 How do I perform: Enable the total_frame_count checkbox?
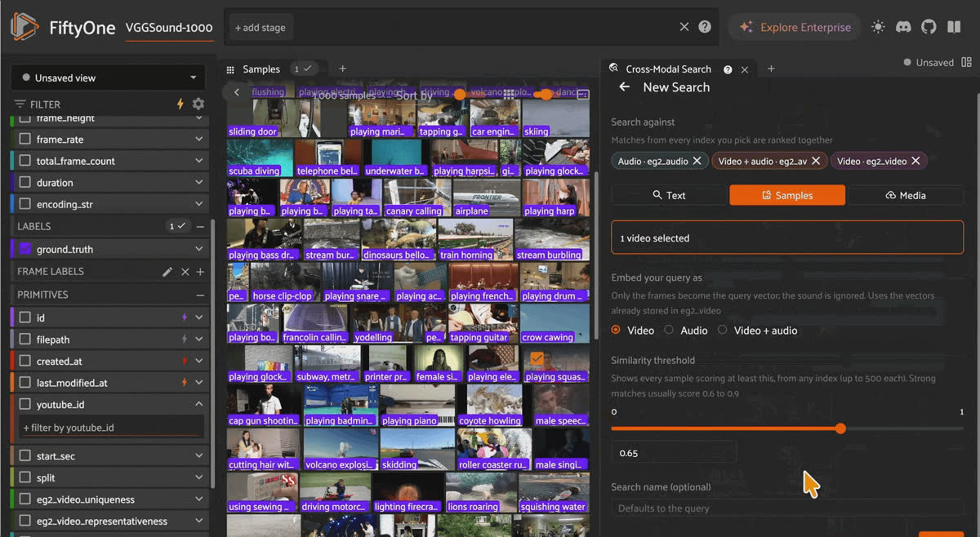(x=24, y=161)
